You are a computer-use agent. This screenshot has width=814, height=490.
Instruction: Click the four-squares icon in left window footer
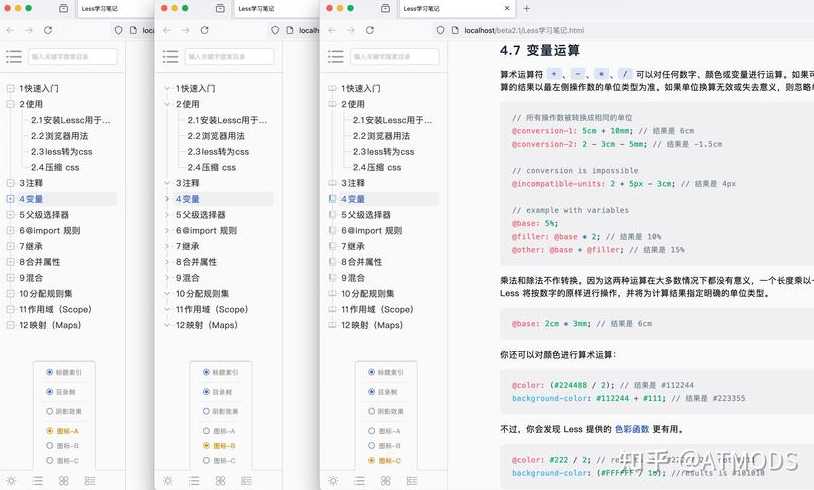point(63,481)
